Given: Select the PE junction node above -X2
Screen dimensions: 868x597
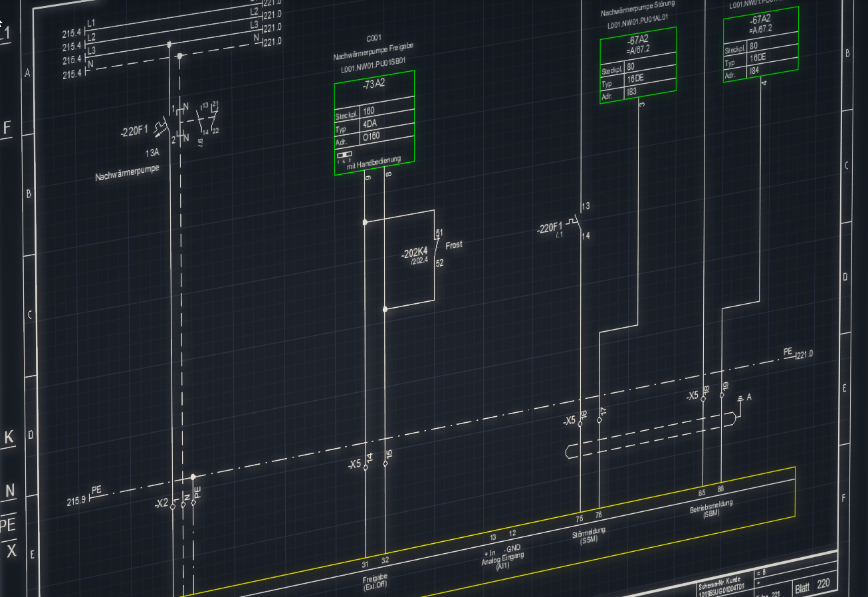Looking at the screenshot, I should coord(193,477).
